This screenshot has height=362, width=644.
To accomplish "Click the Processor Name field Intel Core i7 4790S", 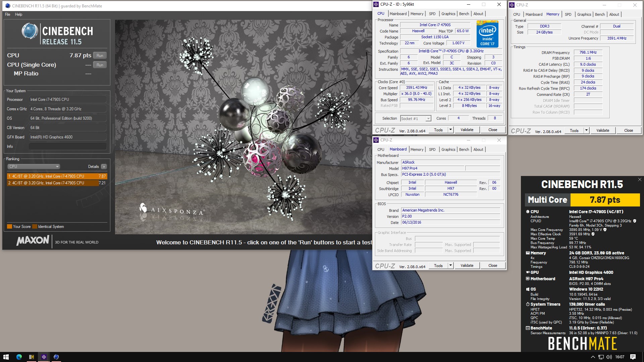I will point(435,25).
